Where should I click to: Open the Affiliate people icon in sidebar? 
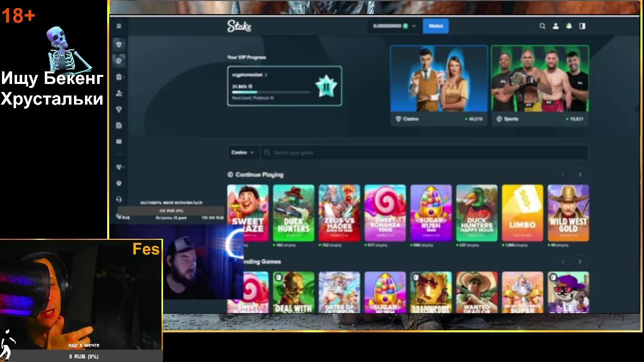(119, 93)
